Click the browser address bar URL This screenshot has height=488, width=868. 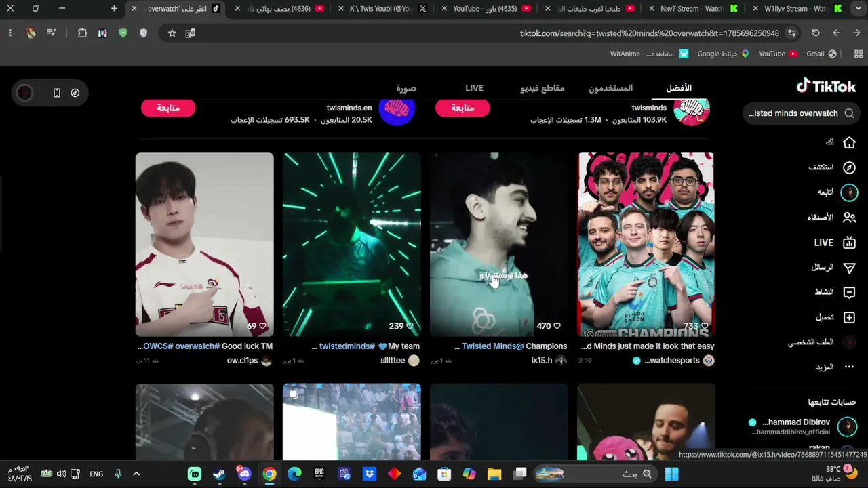tap(650, 33)
